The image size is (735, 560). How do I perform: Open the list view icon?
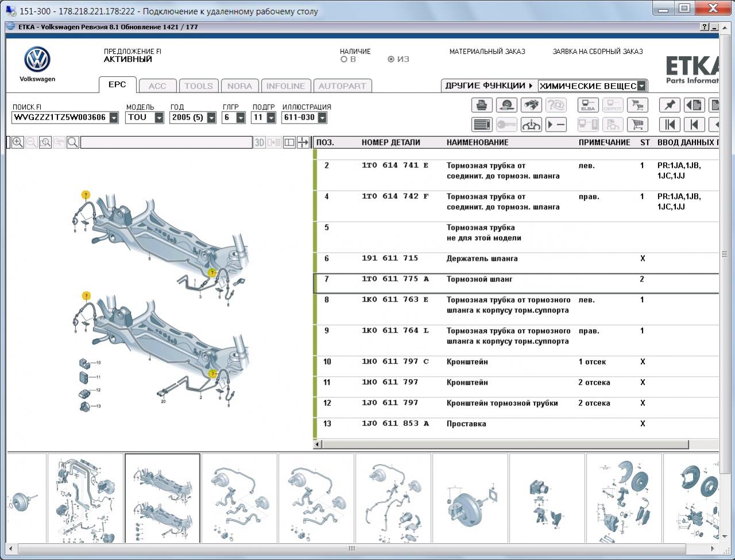pyautogui.click(x=482, y=125)
